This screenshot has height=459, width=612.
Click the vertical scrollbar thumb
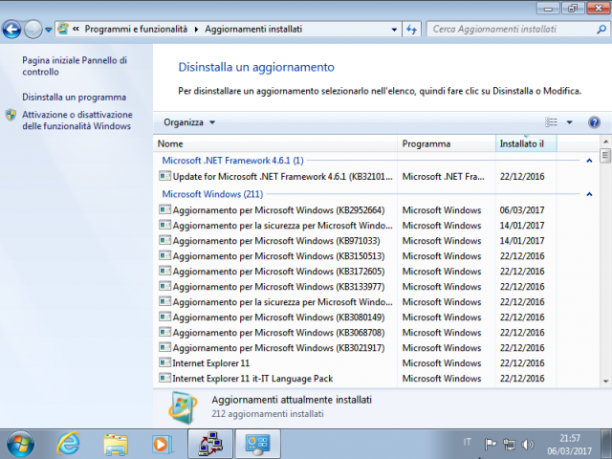[605, 156]
